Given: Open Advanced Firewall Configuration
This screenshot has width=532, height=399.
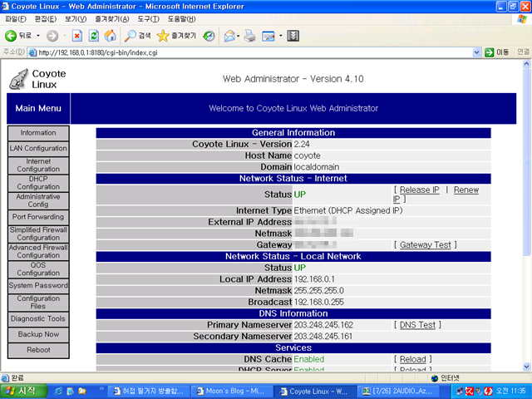Looking at the screenshot, I should (x=38, y=251).
